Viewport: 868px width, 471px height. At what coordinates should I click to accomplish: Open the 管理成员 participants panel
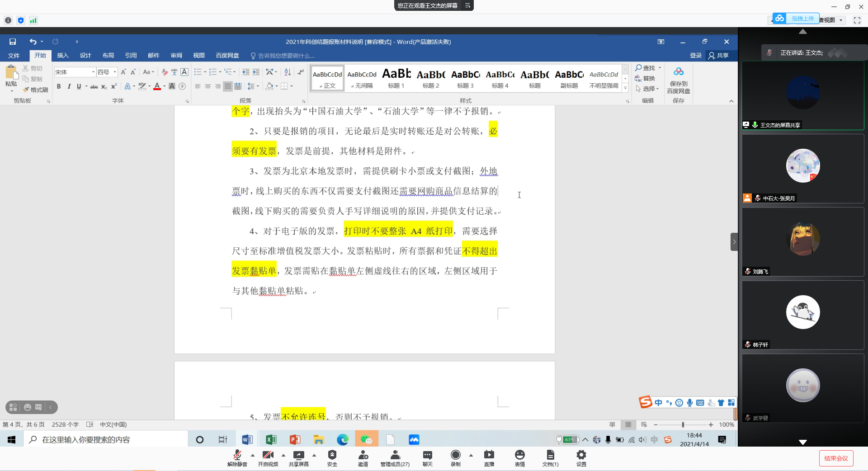pos(394,457)
